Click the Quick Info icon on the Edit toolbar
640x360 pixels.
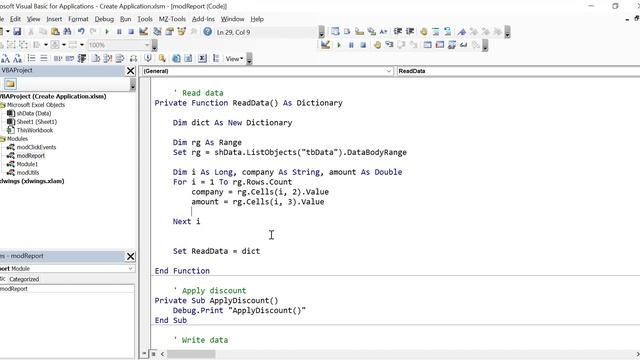(x=360, y=31)
